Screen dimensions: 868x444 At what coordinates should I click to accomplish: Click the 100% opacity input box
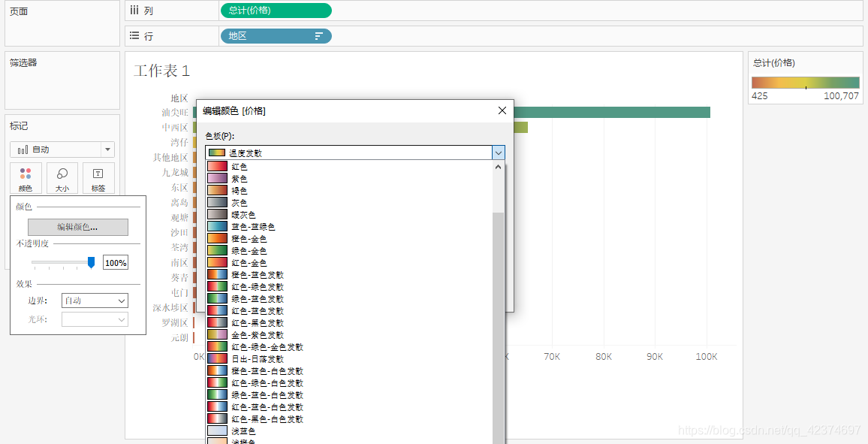116,263
